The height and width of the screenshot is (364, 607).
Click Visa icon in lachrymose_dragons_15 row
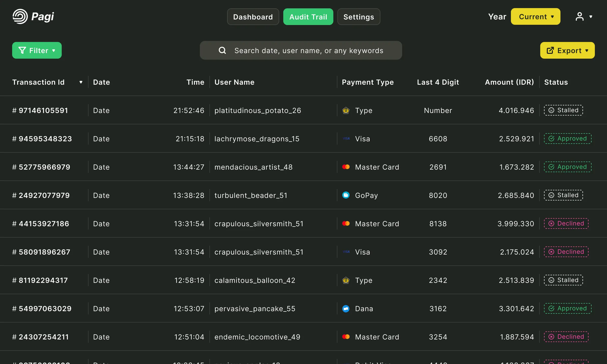[x=346, y=139]
